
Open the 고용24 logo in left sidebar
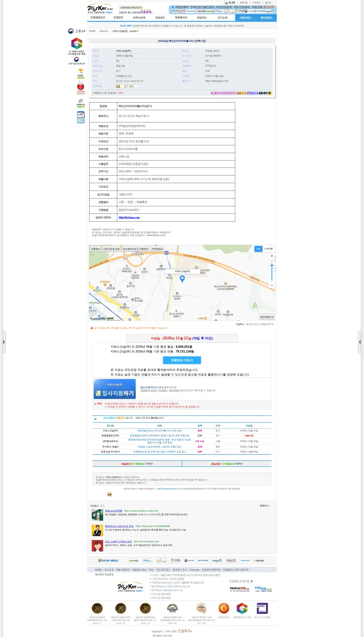[x=77, y=31]
